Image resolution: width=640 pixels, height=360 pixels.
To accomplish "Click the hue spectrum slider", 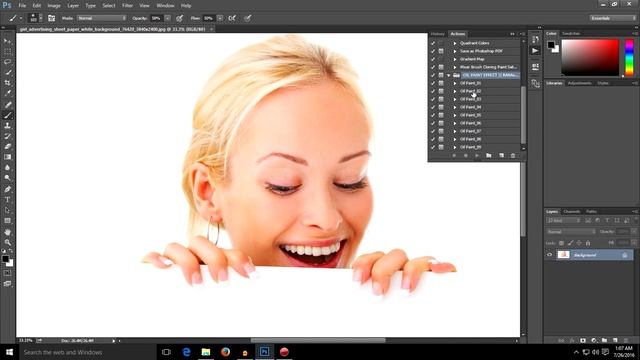I will (629, 58).
